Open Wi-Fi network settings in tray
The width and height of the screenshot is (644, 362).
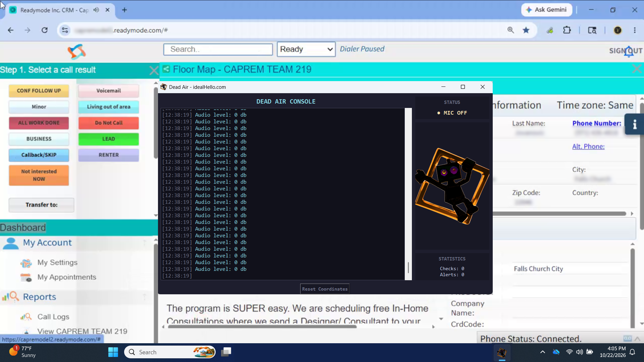pos(569,352)
